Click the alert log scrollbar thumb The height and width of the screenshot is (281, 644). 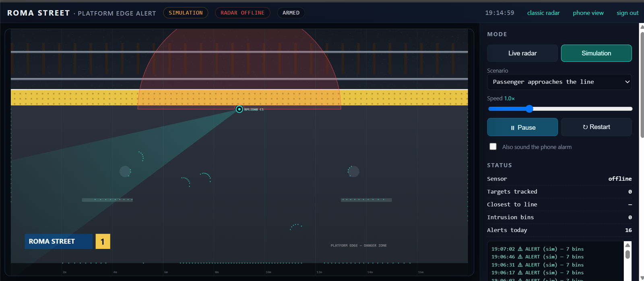click(x=627, y=254)
